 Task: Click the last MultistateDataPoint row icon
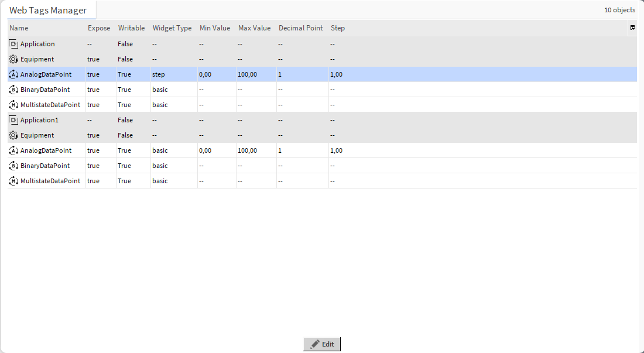pos(13,181)
